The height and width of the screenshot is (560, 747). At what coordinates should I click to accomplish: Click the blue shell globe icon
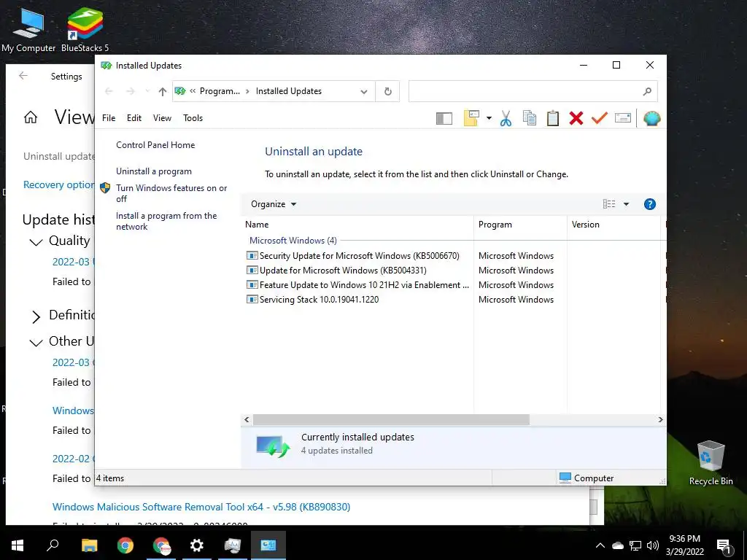[651, 118]
